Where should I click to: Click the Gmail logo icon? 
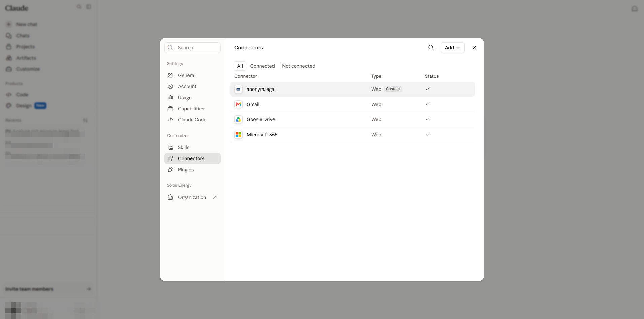(238, 104)
